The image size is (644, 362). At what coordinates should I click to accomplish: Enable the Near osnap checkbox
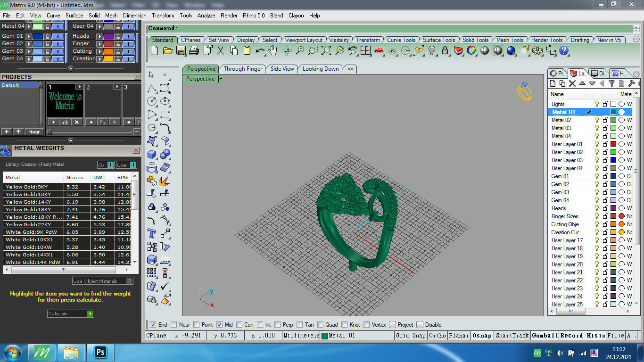tap(174, 324)
